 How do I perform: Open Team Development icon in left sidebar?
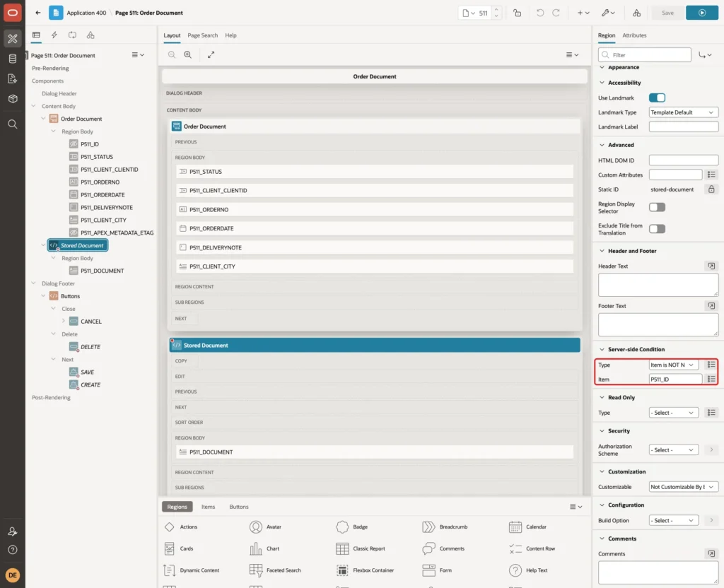pos(13,79)
